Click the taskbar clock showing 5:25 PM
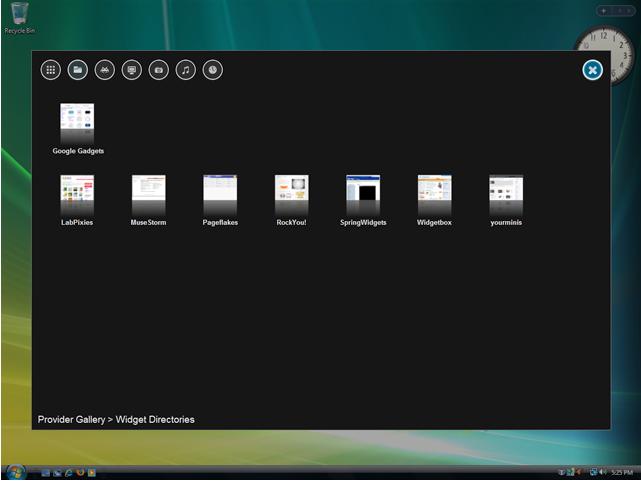641x481 pixels. pyautogui.click(x=622, y=472)
